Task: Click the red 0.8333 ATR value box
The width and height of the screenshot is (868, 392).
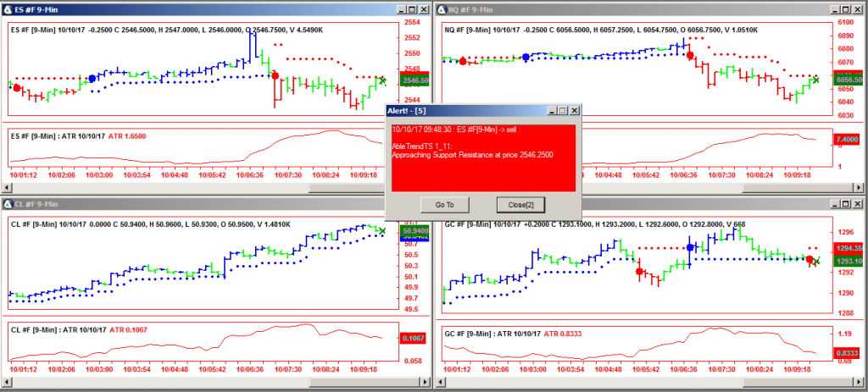Action: pyautogui.click(x=848, y=353)
